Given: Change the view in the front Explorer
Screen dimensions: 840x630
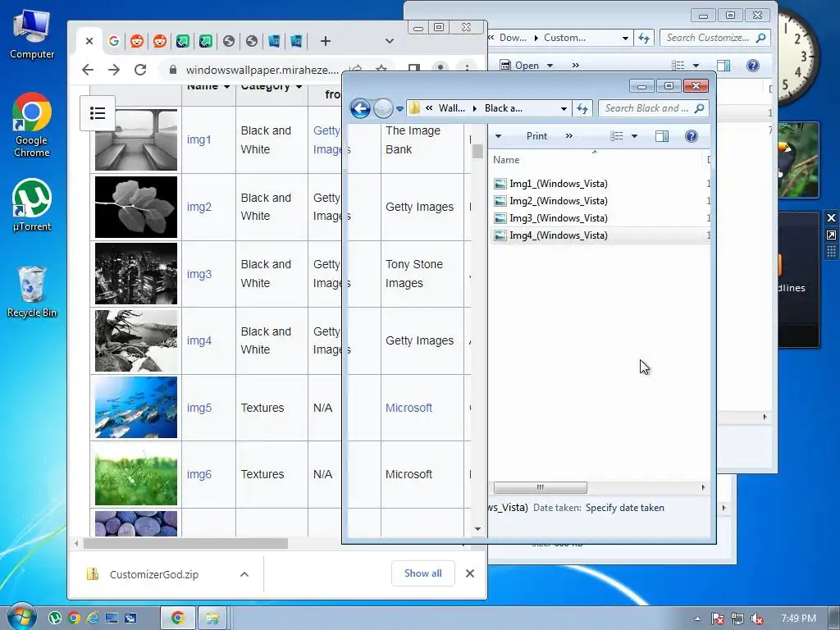Looking at the screenshot, I should point(617,136).
